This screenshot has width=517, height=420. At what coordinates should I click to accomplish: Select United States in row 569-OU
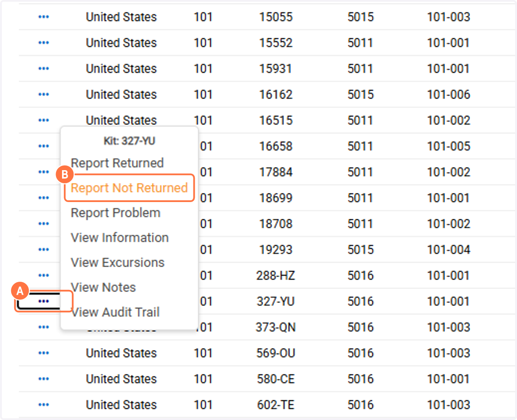[x=121, y=353]
